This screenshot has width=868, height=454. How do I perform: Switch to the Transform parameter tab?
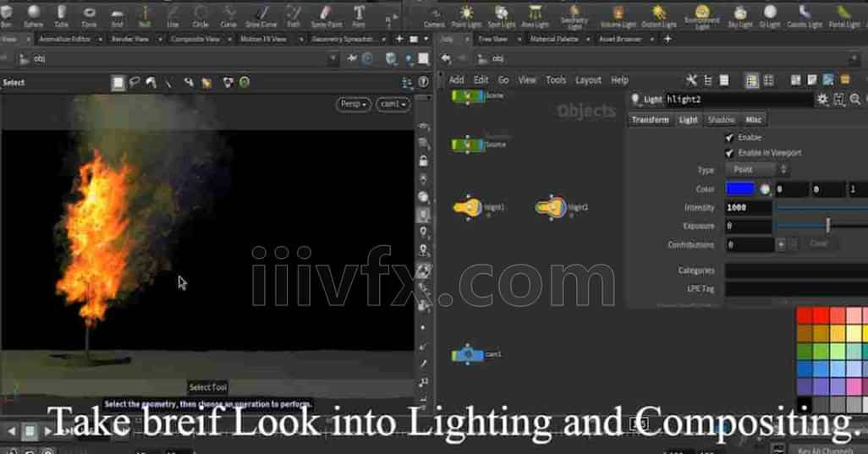pos(651,119)
